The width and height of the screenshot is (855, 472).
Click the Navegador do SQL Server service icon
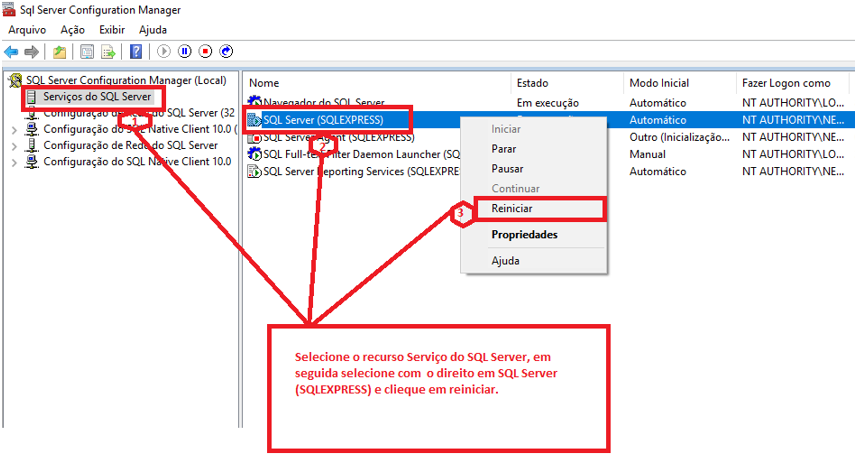click(254, 101)
